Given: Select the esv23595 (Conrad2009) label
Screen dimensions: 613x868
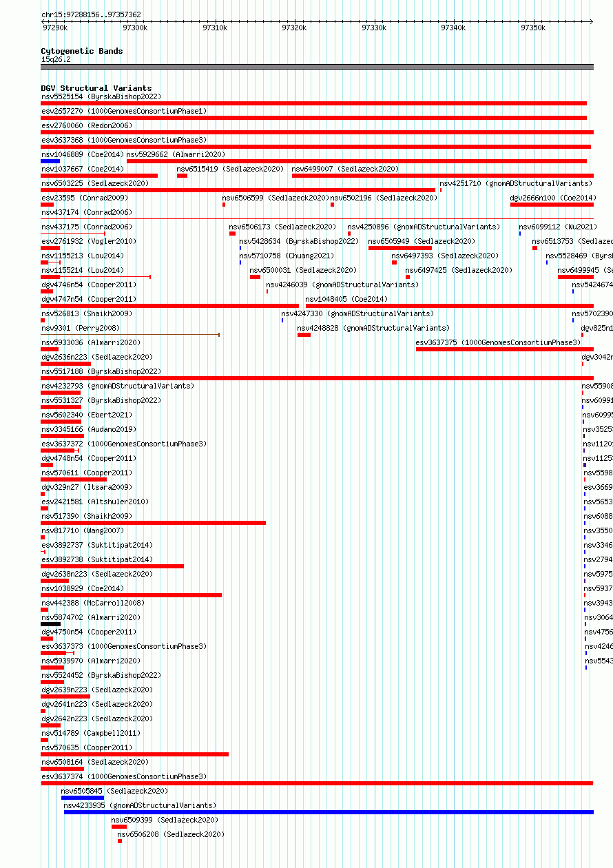Looking at the screenshot, I should tap(85, 198).
